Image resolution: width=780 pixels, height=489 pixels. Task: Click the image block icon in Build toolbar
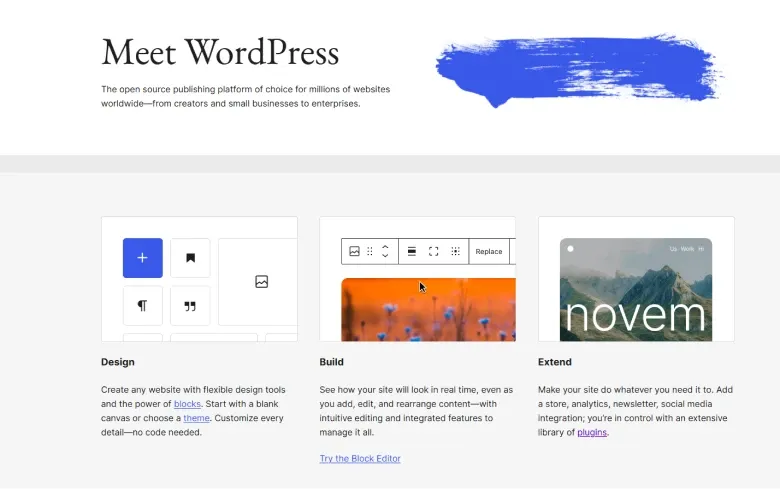(354, 251)
